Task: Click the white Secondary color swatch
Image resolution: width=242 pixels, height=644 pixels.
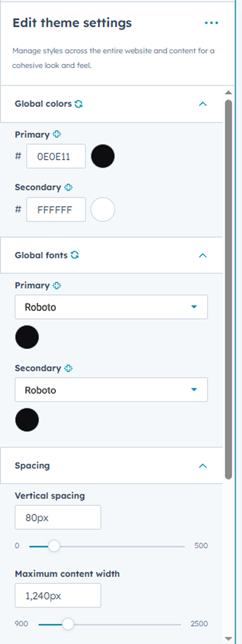Action: tap(103, 209)
